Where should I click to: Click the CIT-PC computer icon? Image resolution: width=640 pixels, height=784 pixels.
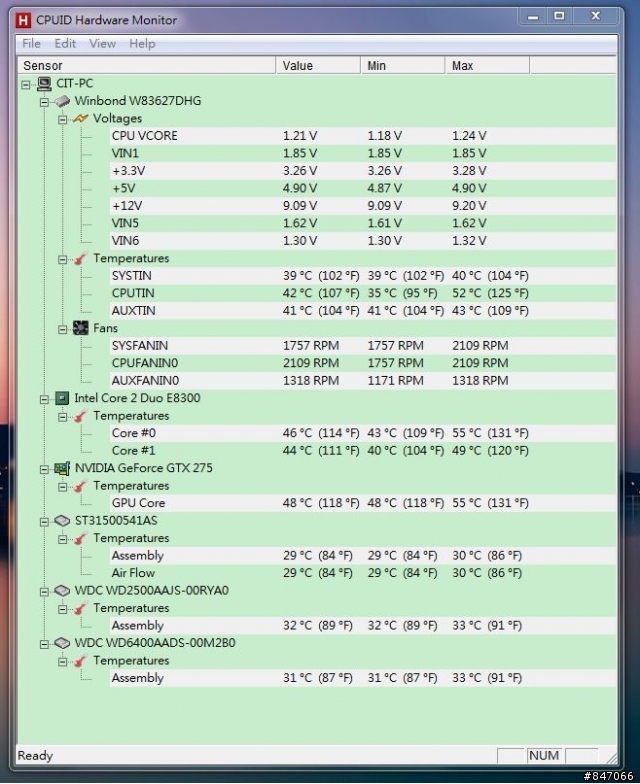[x=44, y=84]
